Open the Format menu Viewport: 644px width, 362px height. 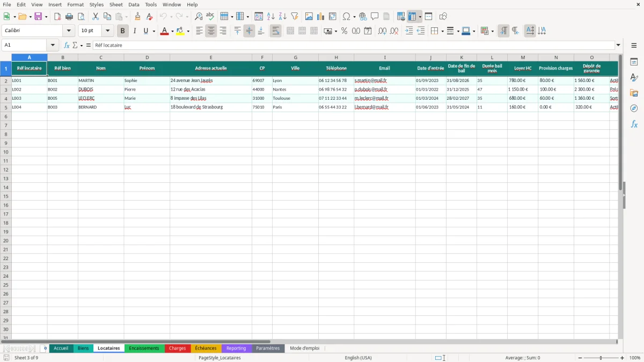(75, 4)
